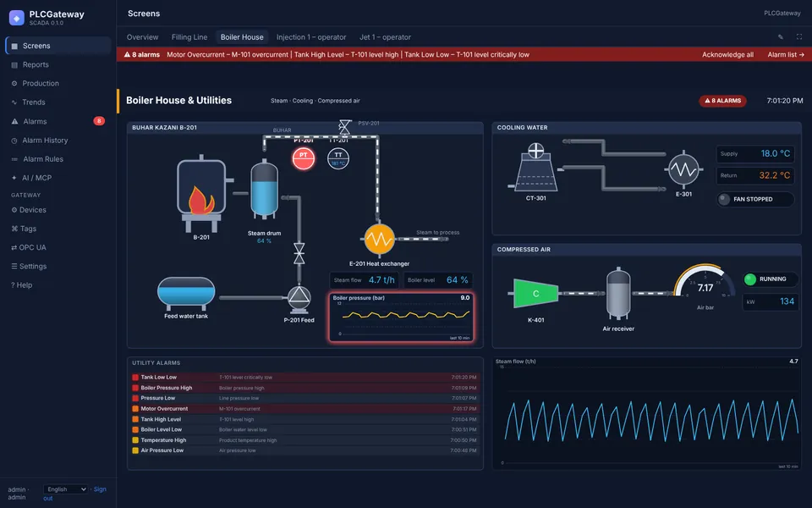Switch to the Filling Line tab
The height and width of the screenshot is (508, 812).
click(x=189, y=37)
